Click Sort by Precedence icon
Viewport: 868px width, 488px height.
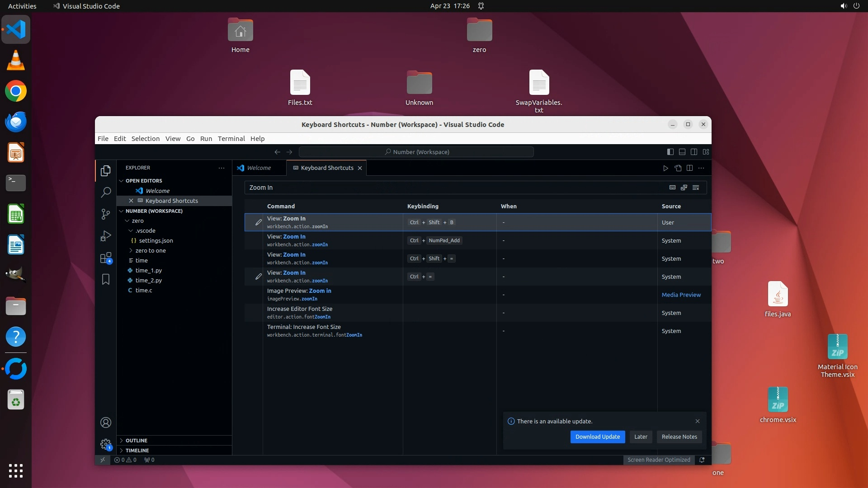coord(684,188)
